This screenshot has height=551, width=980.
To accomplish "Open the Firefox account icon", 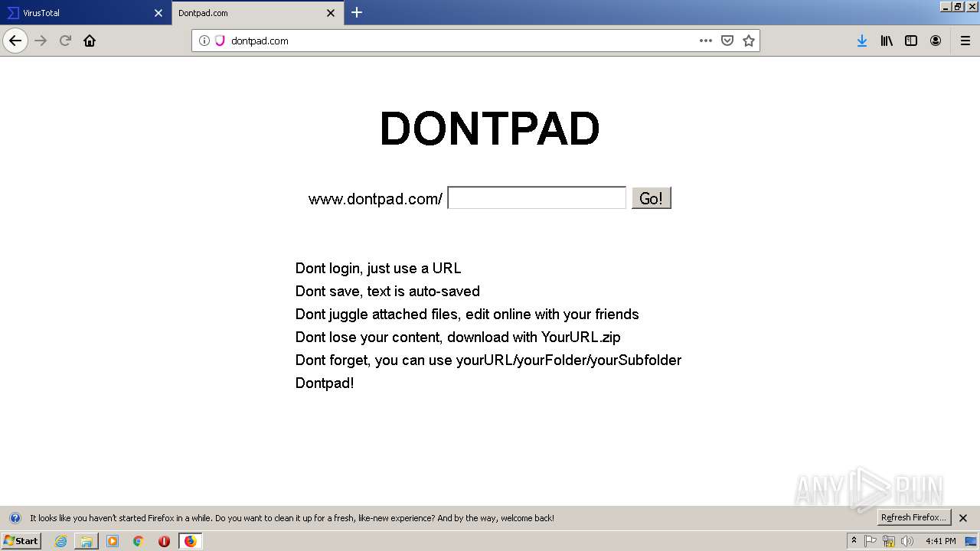I will point(936,41).
